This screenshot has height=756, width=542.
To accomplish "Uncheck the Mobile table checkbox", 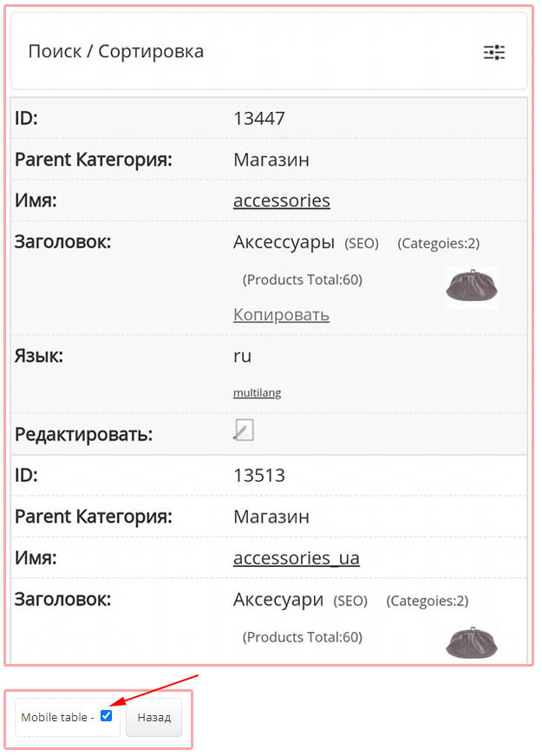I will pyautogui.click(x=107, y=716).
